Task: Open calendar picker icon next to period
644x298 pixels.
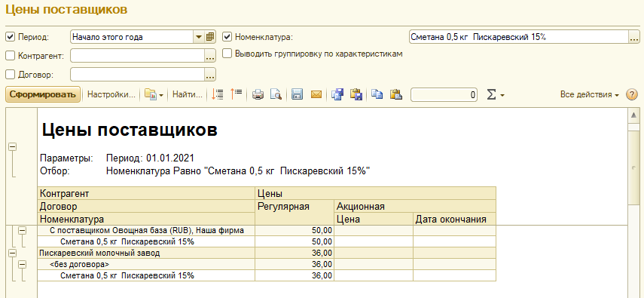Action: coord(210,37)
